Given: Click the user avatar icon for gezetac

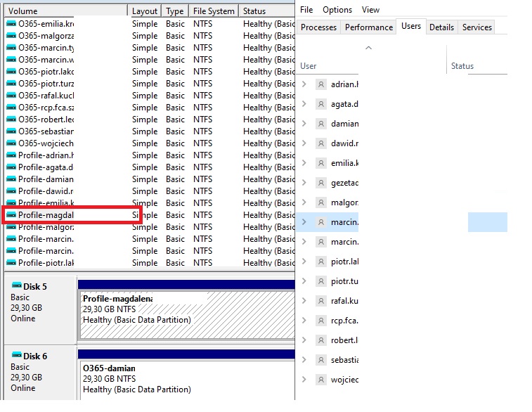Looking at the screenshot, I should (x=320, y=183).
